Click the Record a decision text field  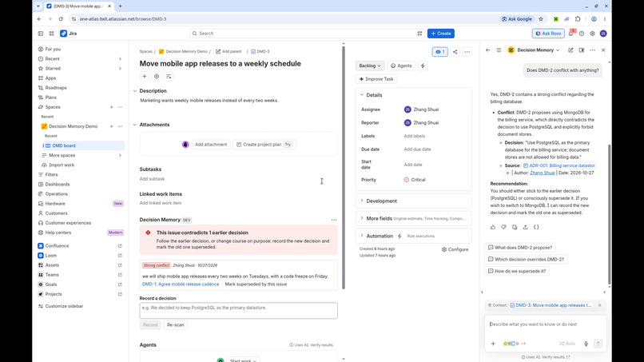[239, 311]
